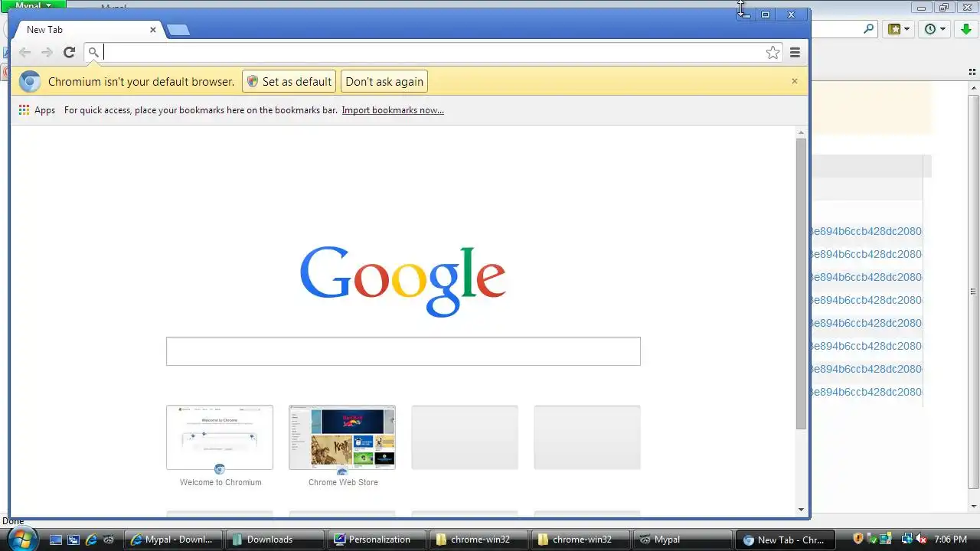Click the Welcome to Chromium label
This screenshot has width=980, height=551.
point(220,482)
